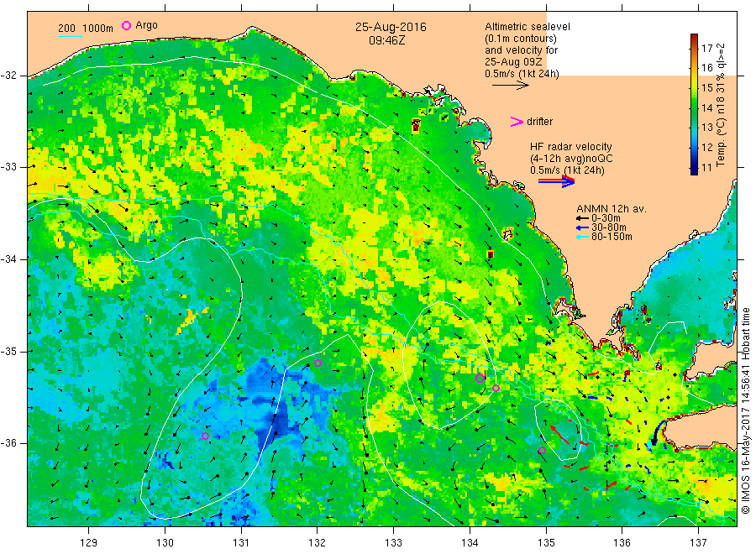Click the 13 tick on the colorbar

click(x=706, y=128)
